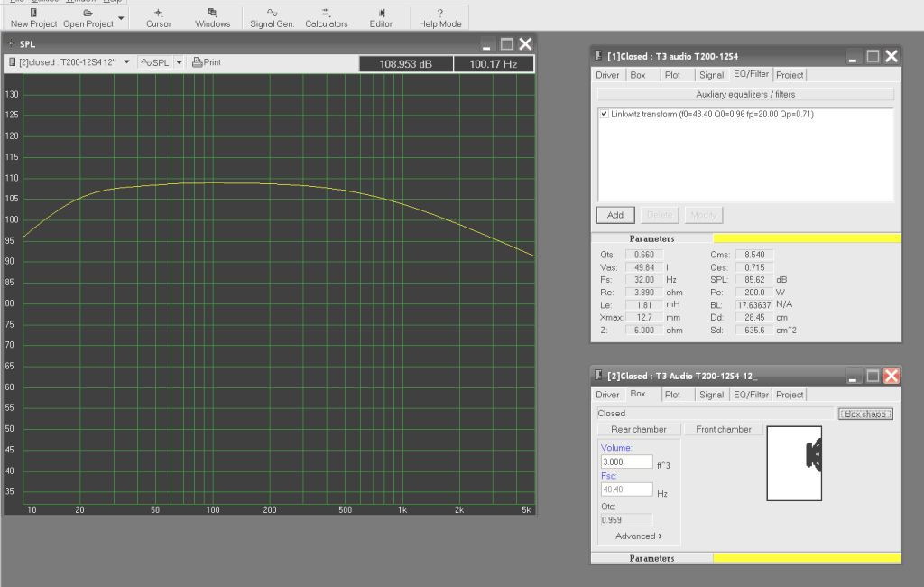924x587 pixels.
Task: Switch to Signal tab in window [2]Closed
Action: 711,395
